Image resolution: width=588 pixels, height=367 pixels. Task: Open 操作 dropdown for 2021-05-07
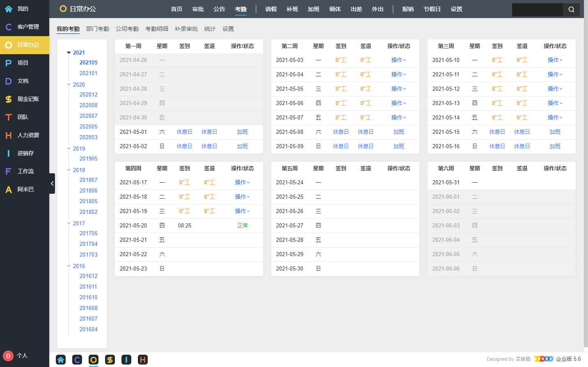click(398, 117)
